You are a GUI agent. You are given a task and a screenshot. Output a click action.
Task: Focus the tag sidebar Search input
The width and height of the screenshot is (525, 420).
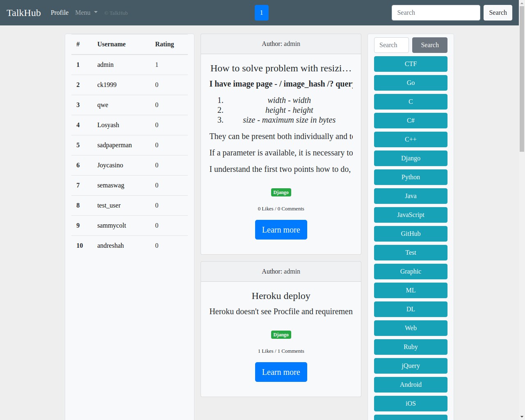click(391, 45)
